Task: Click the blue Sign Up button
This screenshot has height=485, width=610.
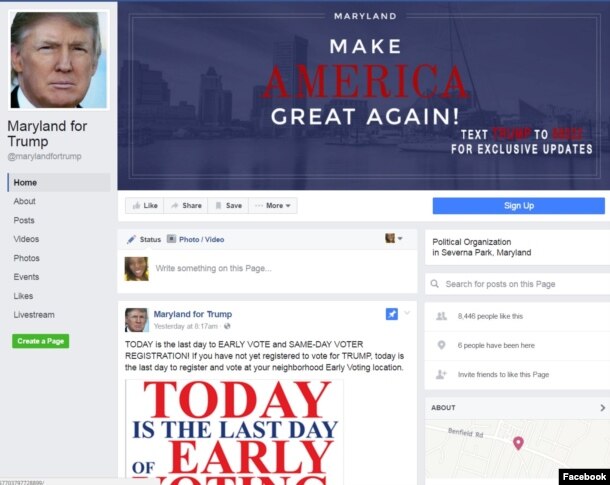Action: pyautogui.click(x=519, y=205)
